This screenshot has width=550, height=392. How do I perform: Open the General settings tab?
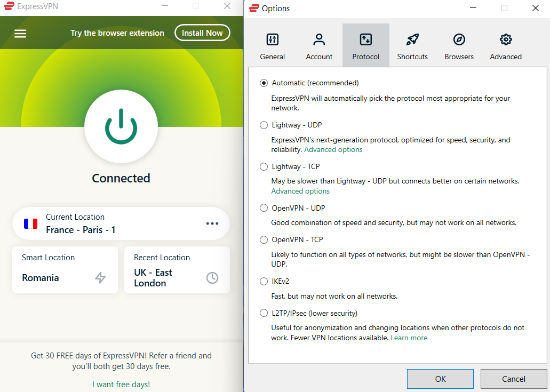(272, 46)
